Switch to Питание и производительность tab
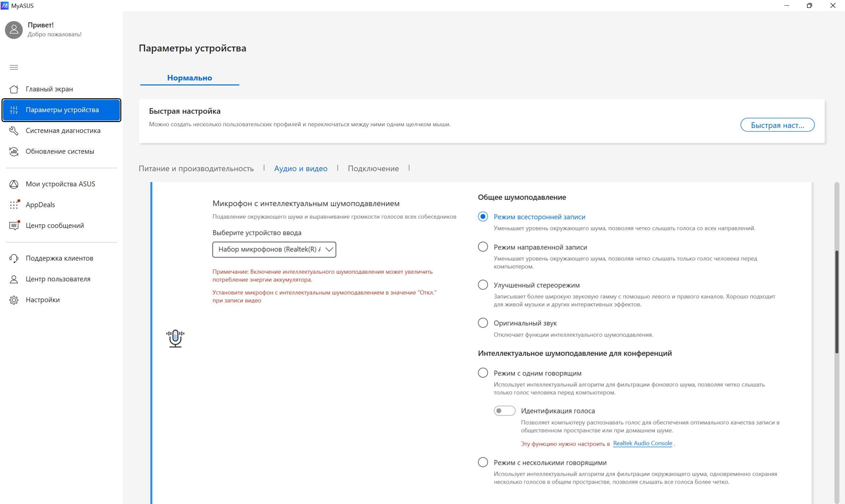The height and width of the screenshot is (504, 845). (196, 169)
